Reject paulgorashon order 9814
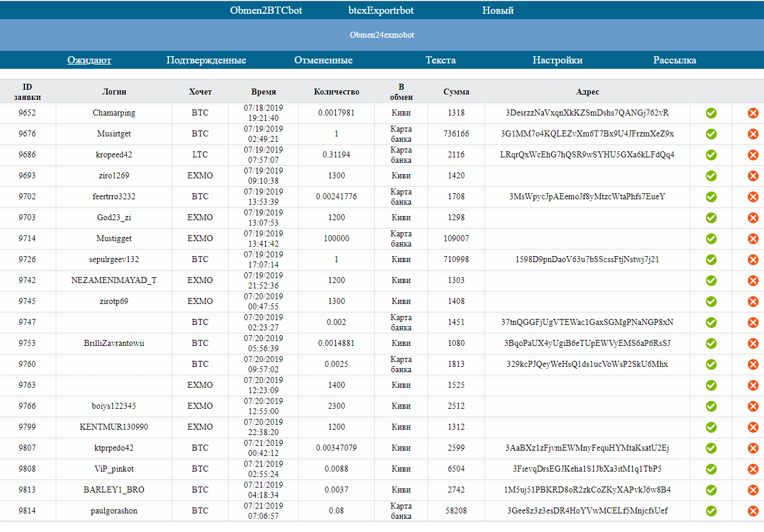 753,511
